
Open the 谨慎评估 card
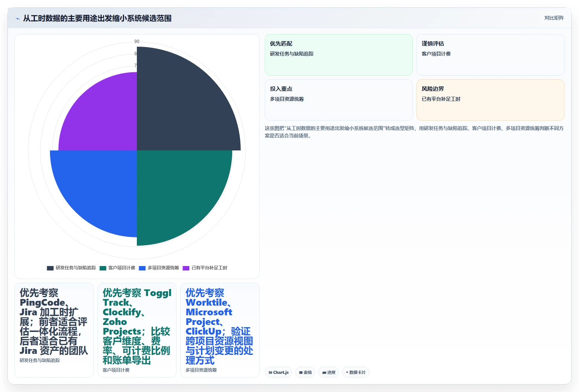pyautogui.click(x=490, y=55)
